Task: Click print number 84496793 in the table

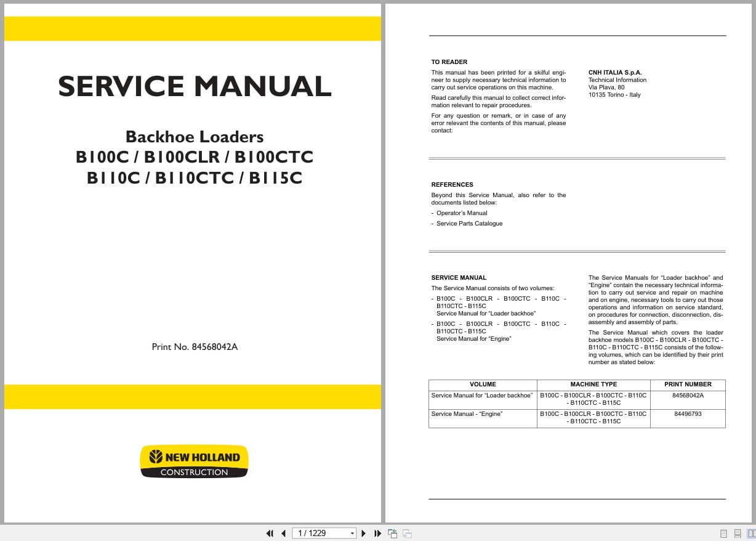Action: pos(688,413)
